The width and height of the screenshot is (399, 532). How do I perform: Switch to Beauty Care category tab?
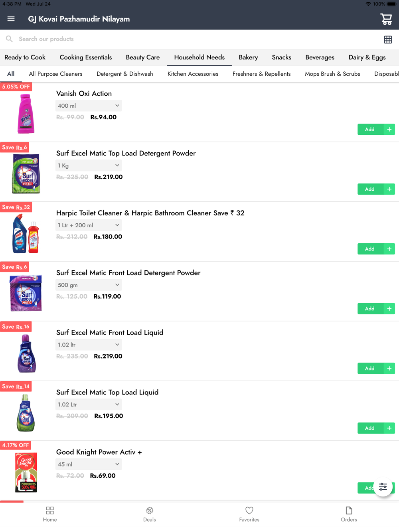click(x=143, y=57)
